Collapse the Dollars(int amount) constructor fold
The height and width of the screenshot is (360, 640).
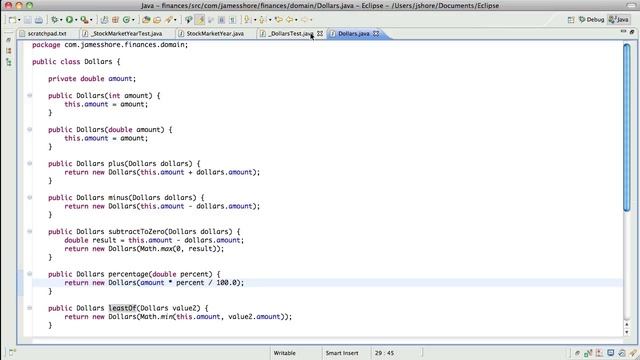coord(29,96)
